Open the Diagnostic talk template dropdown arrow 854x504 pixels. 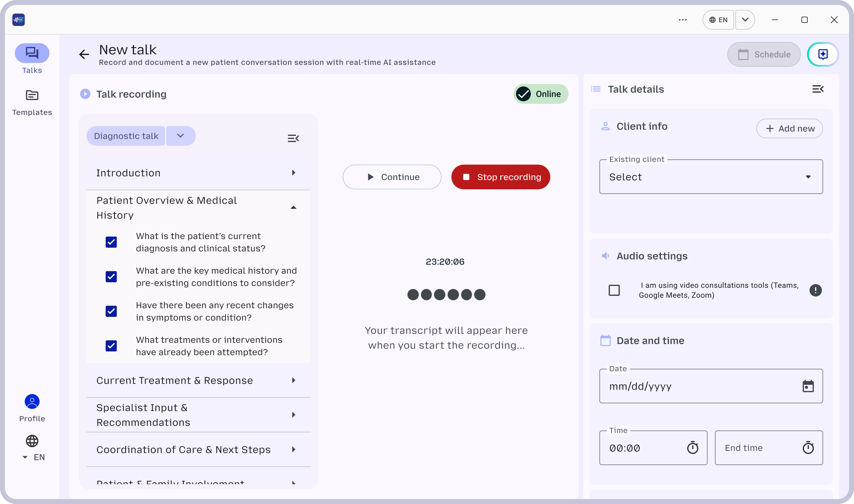coord(180,136)
